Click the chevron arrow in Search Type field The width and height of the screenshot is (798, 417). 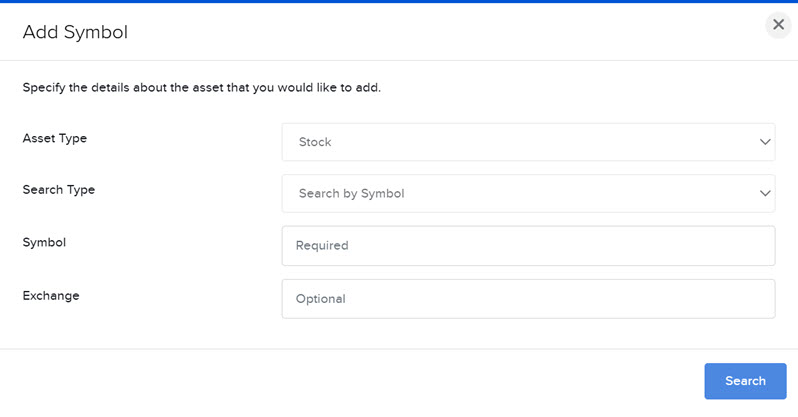(765, 193)
